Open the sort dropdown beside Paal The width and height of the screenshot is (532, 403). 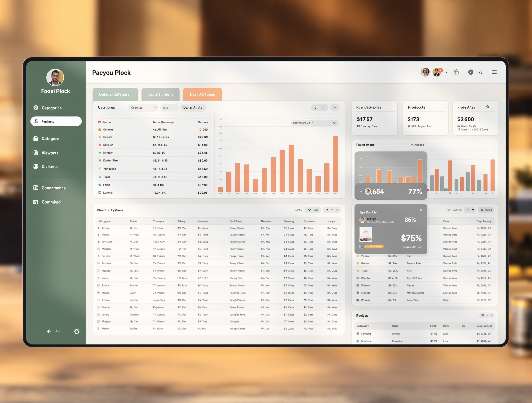(332, 210)
